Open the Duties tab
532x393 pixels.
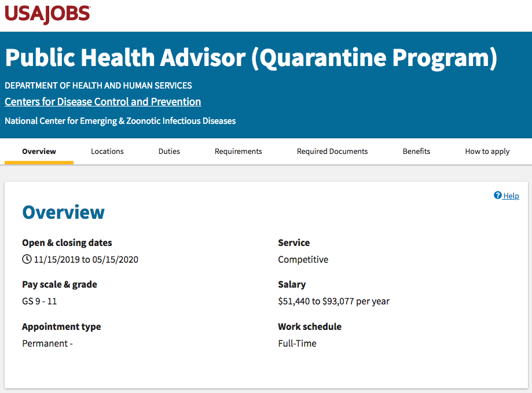tap(169, 152)
